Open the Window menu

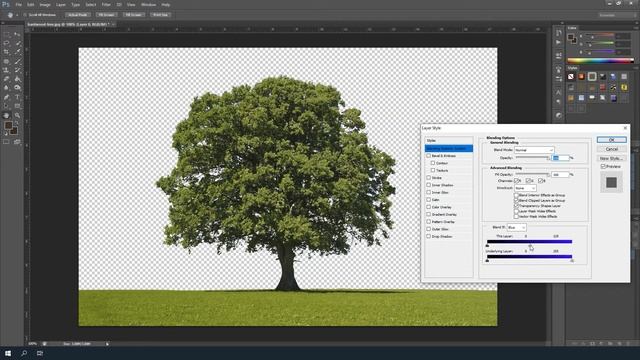tap(148, 4)
